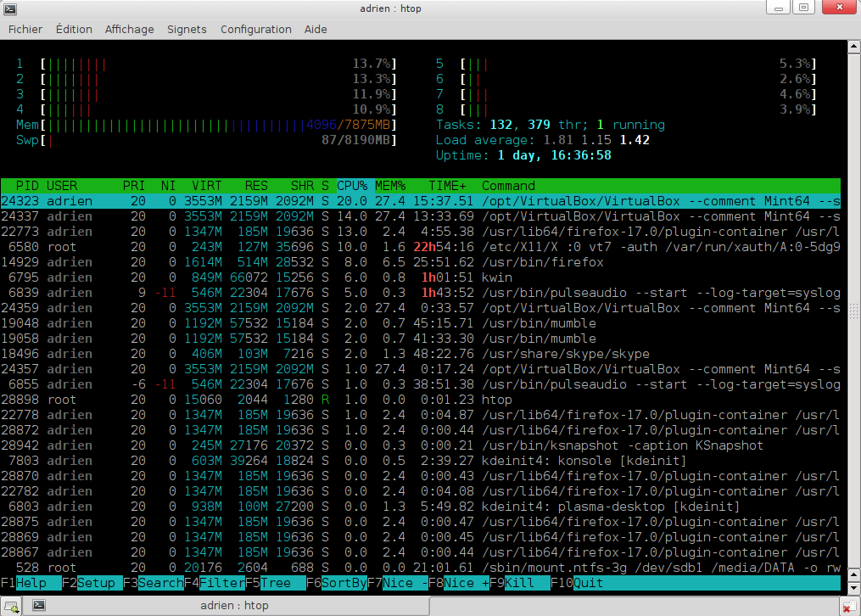Click the scrollbar handle in the middle
The width and height of the screenshot is (861, 616).
tap(854, 311)
